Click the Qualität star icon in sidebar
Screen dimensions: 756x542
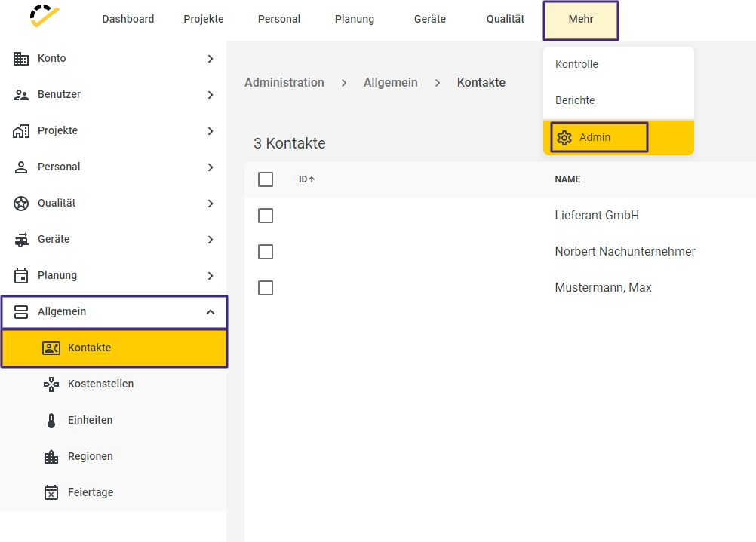pyautogui.click(x=20, y=204)
